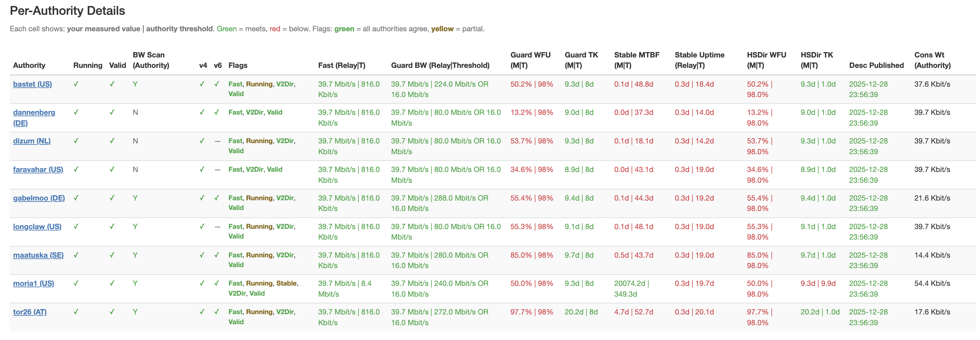980x340 pixels.
Task: Open the tor26 (AT) authority link
Action: (x=30, y=312)
